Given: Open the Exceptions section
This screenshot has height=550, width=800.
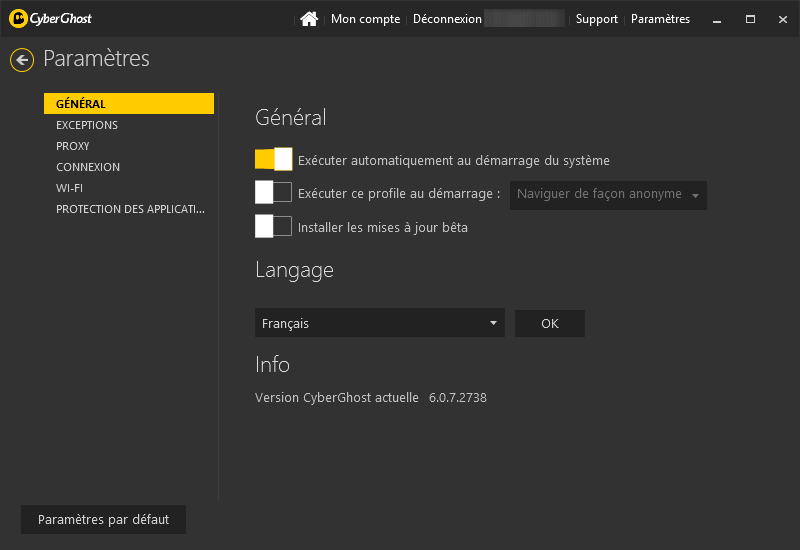Looking at the screenshot, I should point(87,125).
